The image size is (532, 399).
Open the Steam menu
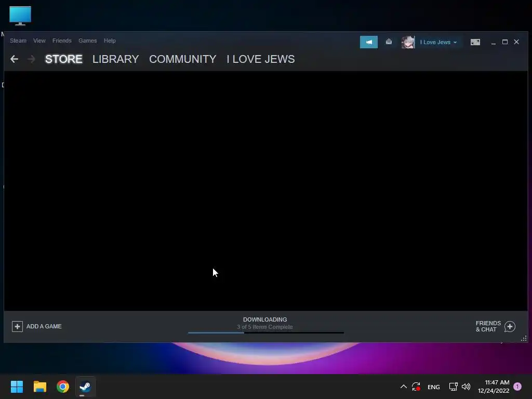pyautogui.click(x=18, y=41)
